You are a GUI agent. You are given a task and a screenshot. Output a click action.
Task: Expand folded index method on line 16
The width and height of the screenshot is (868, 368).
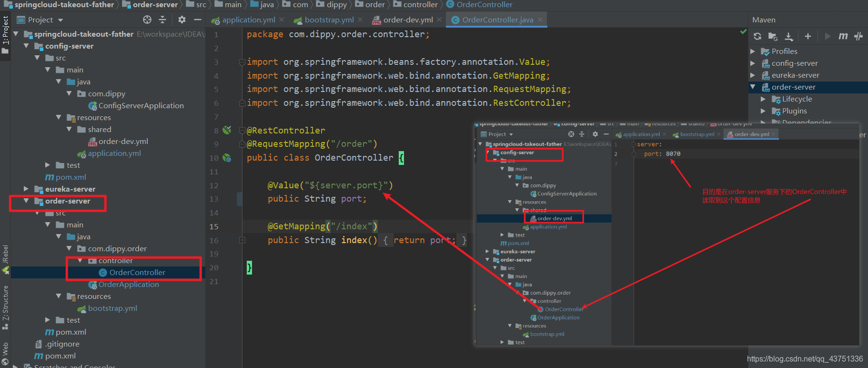(x=242, y=240)
